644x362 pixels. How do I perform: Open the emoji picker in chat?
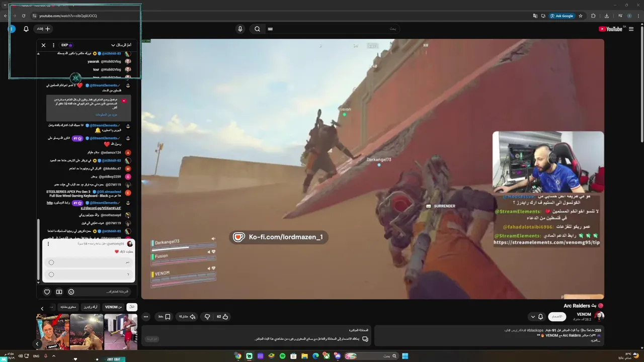71,292
